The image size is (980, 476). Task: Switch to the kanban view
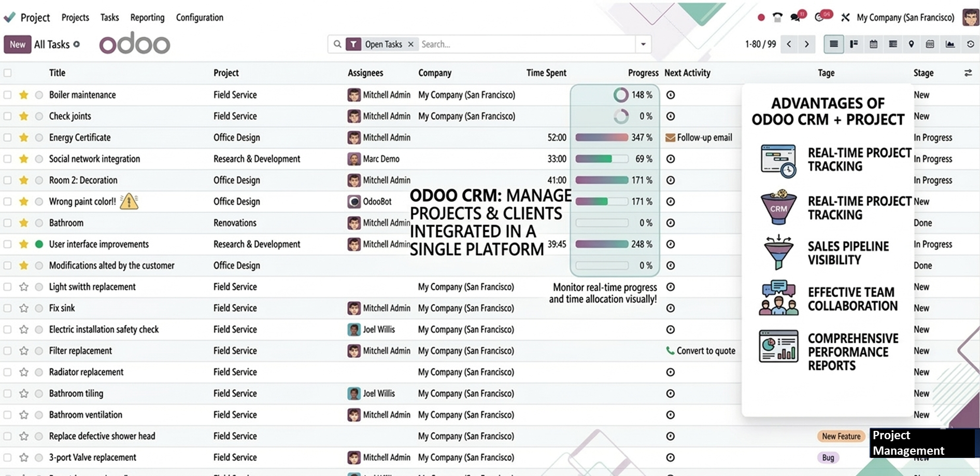[854, 44]
